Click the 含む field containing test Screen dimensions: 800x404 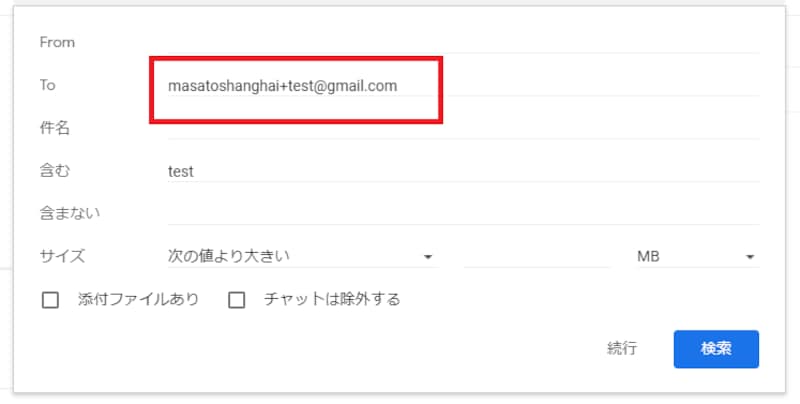click(463, 171)
